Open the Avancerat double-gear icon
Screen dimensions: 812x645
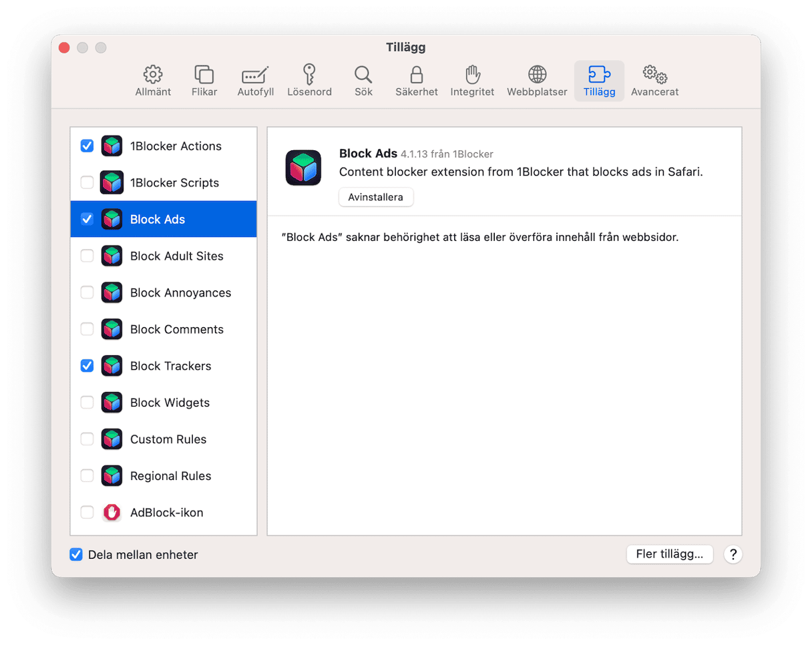click(x=654, y=73)
